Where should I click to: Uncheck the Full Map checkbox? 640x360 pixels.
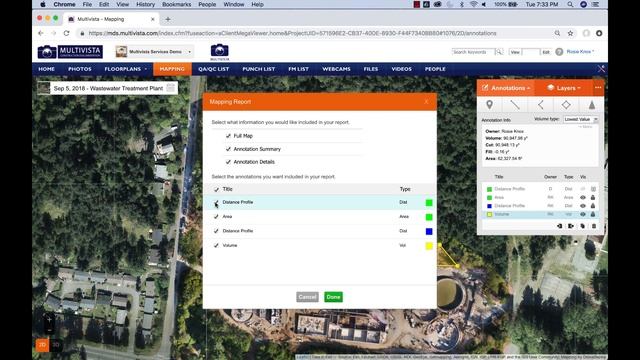point(228,136)
